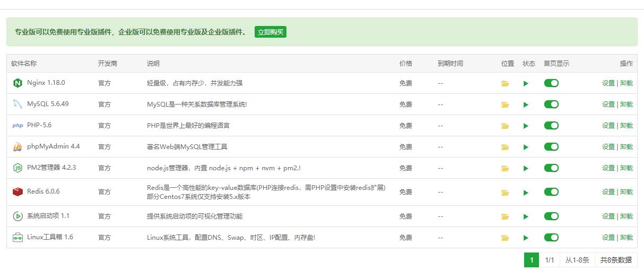Click the 共8条数据 total count label
Screen dimensions: 644x270
click(x=616, y=260)
